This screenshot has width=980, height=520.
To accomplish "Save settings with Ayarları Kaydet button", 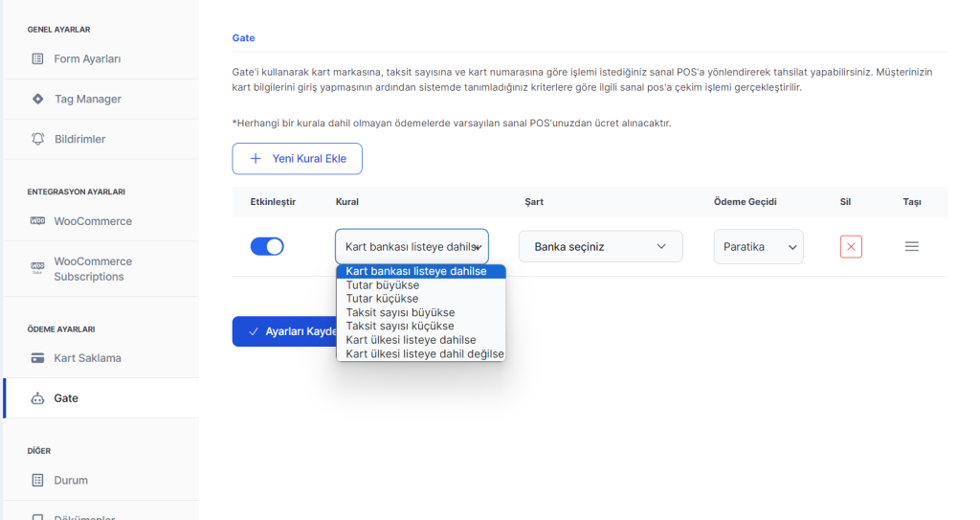I will click(x=285, y=331).
